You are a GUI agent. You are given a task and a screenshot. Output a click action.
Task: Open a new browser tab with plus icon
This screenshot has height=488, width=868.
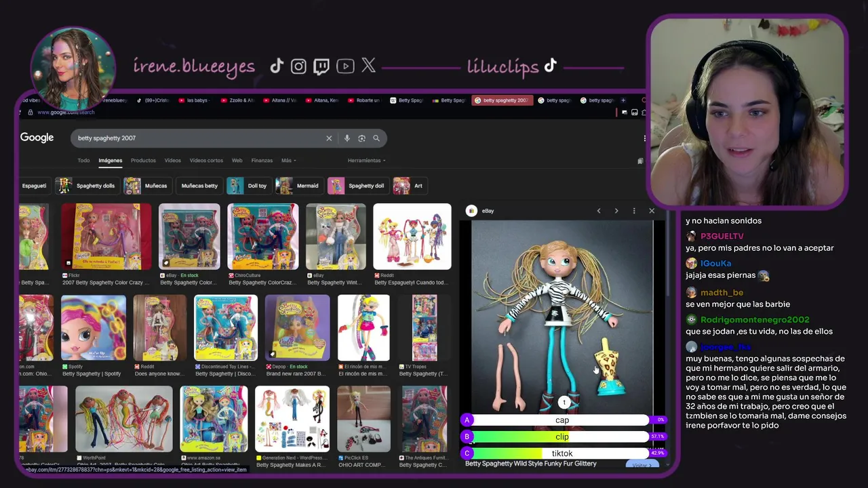(x=623, y=100)
